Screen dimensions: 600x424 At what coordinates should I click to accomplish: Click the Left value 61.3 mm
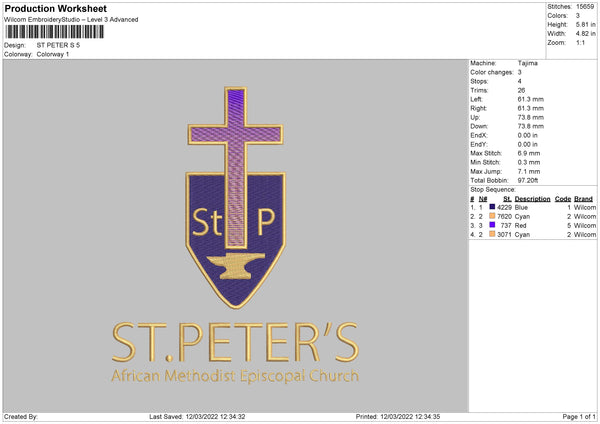click(530, 99)
